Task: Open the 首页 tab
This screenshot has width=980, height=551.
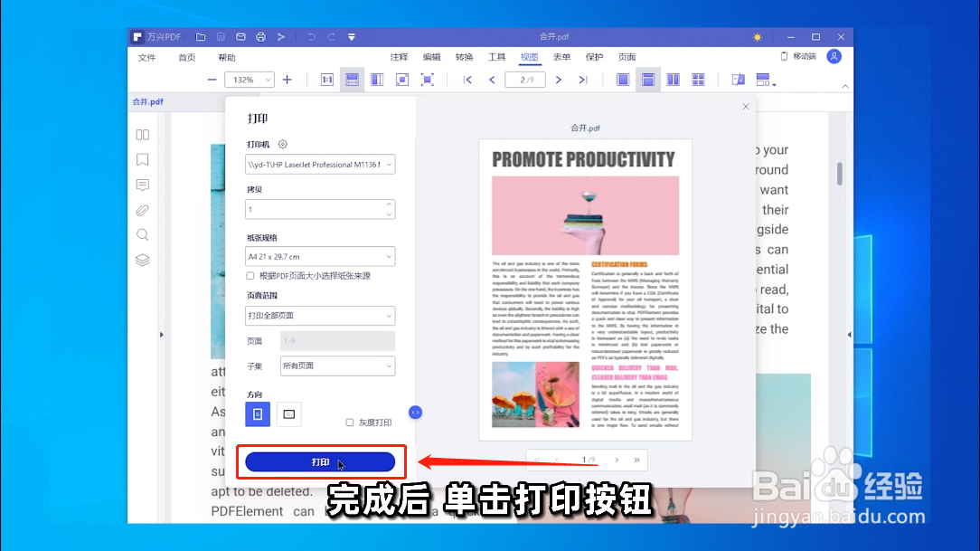Action: click(x=187, y=58)
